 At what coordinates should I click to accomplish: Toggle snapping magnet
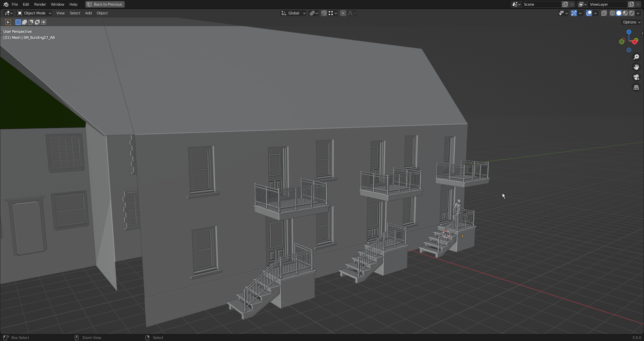pyautogui.click(x=324, y=13)
